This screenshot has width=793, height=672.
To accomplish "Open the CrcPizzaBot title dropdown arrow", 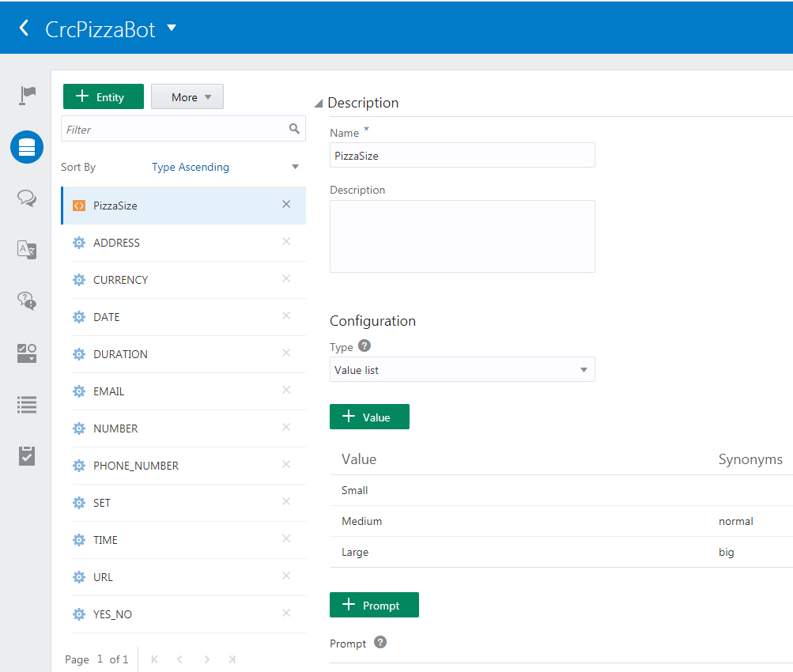I will tap(172, 28).
